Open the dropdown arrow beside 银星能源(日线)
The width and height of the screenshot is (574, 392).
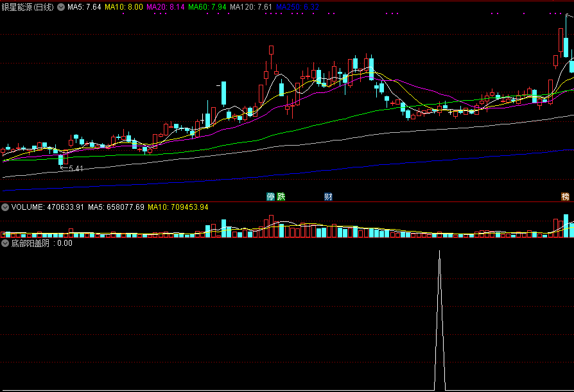click(61, 7)
